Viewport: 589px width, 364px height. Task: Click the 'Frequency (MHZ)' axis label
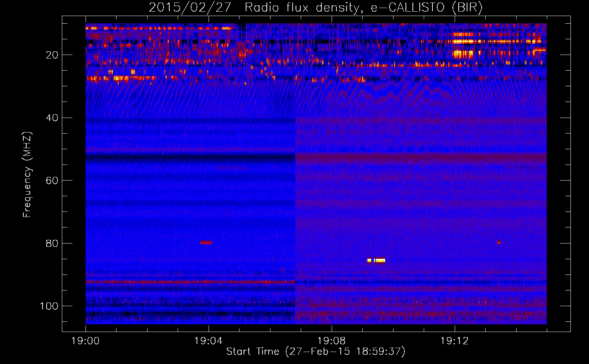pos(27,175)
